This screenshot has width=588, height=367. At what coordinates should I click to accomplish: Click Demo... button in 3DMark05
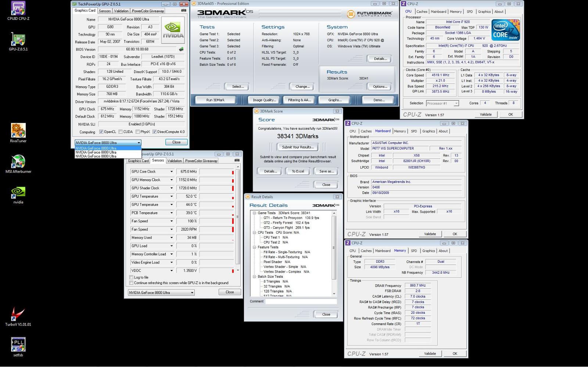coord(379,100)
